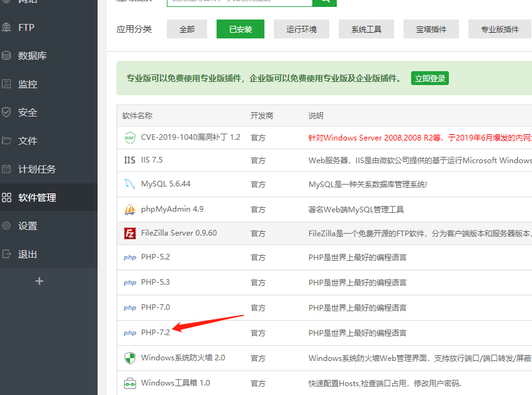
Task: Click the software management grid icon
Action: 6,197
